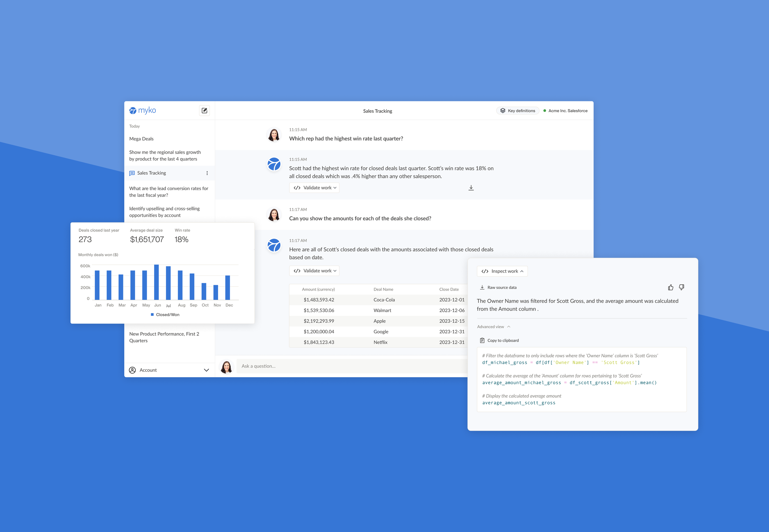Click Copy to clipboard icon
This screenshot has width=769, height=532.
point(482,340)
